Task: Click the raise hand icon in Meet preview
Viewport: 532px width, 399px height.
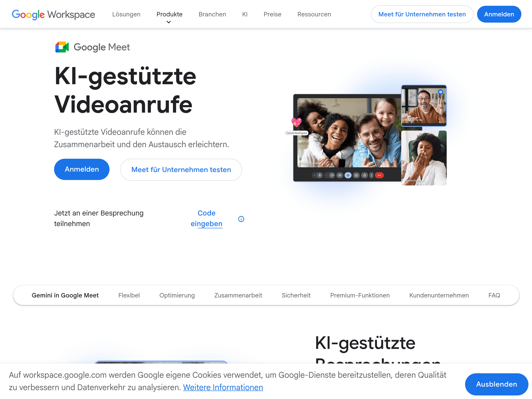Action: pos(365,175)
